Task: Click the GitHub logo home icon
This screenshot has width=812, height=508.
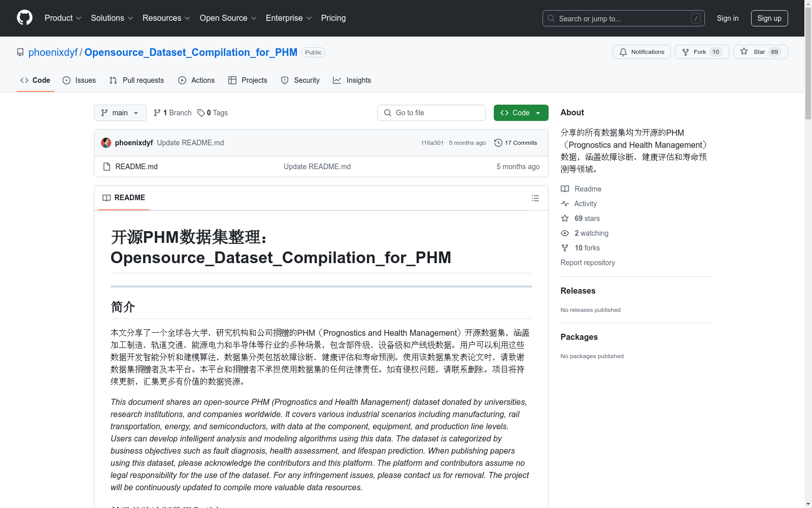Action: click(24, 18)
